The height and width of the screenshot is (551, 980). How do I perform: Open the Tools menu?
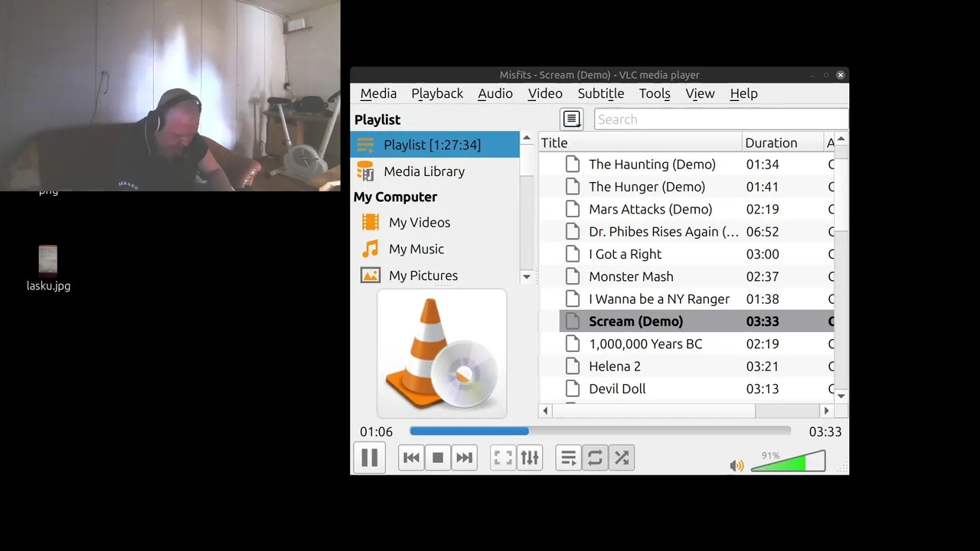pos(655,93)
